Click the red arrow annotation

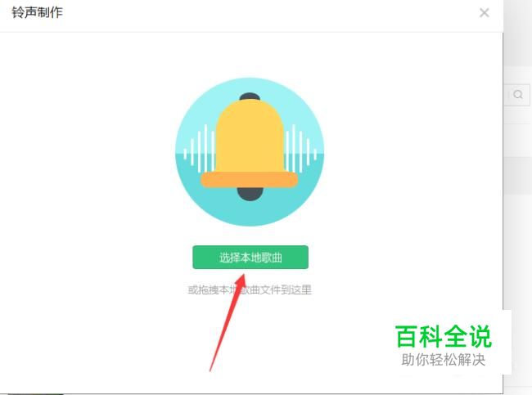[x=228, y=321]
